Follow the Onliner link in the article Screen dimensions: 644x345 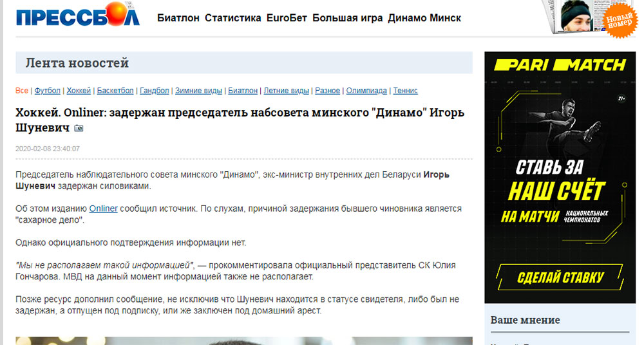(x=103, y=209)
